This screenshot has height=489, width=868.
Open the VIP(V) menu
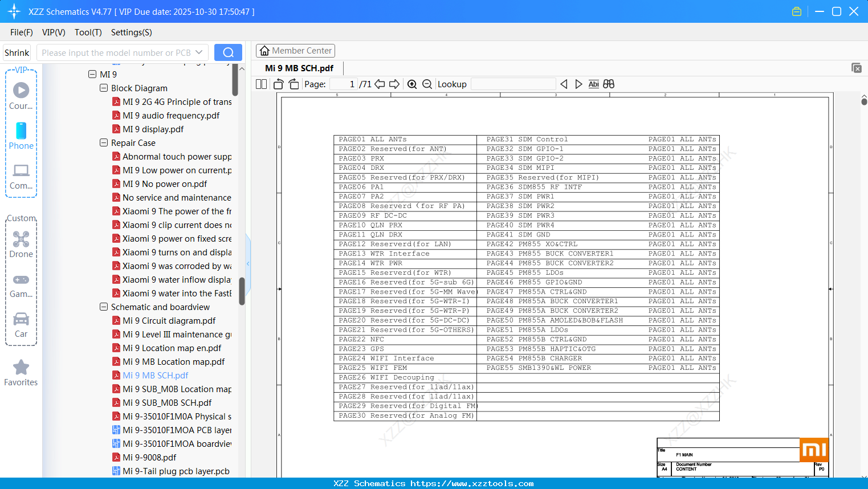point(54,32)
